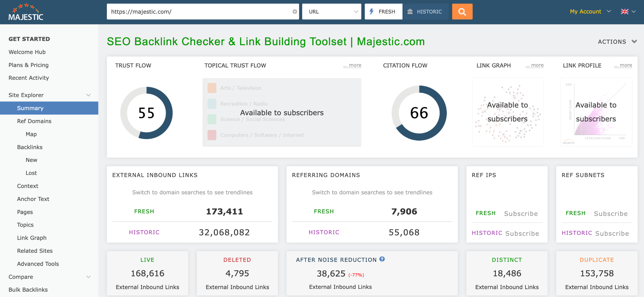Click Subscribe next to Ref Subnets Fresh
Screen dimensions: 644x297
[611, 214]
